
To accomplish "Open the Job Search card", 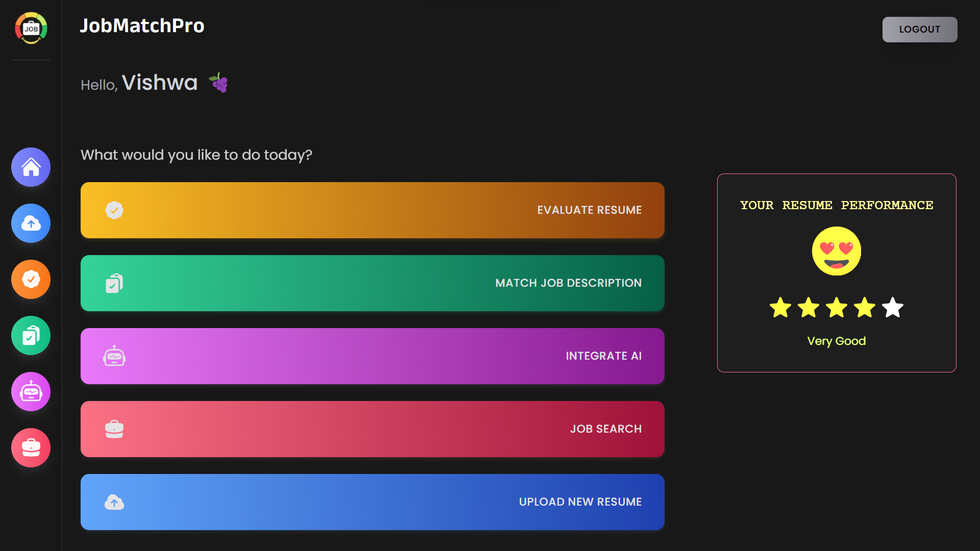I will (x=372, y=429).
